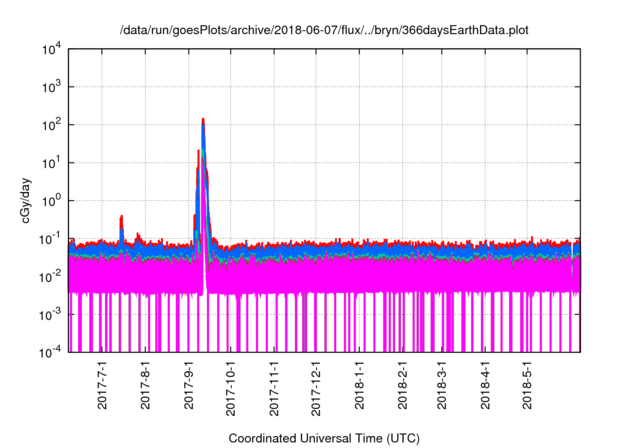Click the 2017-9-1 date tick label

pyautogui.click(x=189, y=385)
